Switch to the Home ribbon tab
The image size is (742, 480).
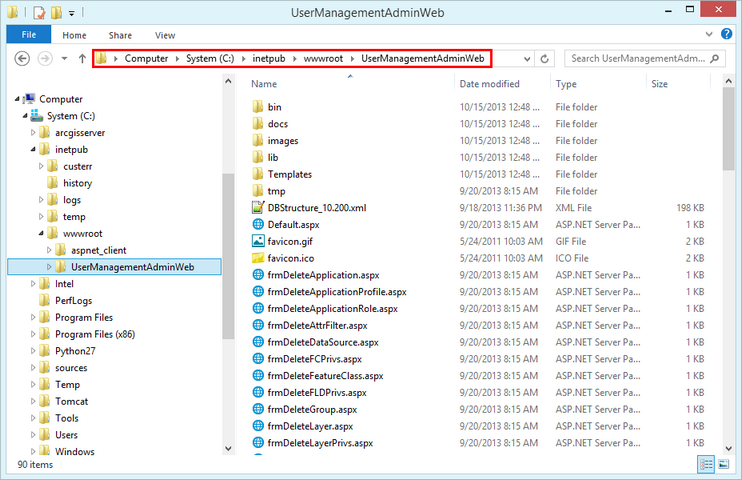74,35
